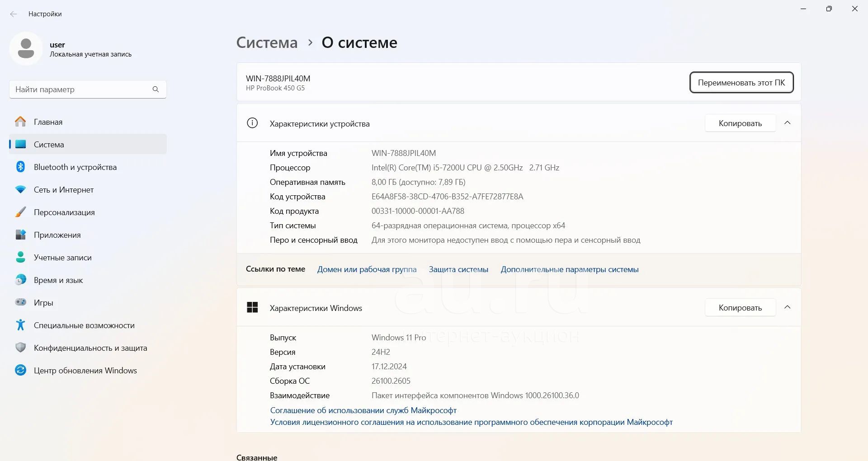The height and width of the screenshot is (461, 868).
Task: Select Время и язык
Action: tap(88, 280)
